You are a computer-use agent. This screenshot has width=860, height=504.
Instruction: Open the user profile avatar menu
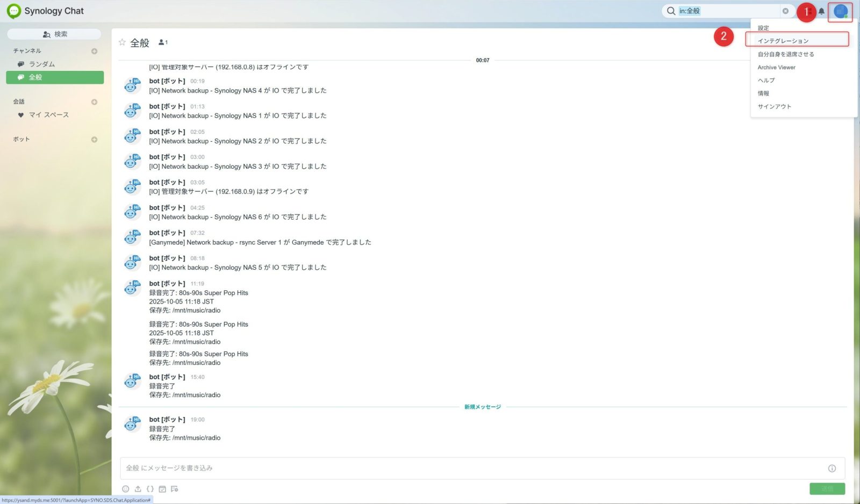click(x=840, y=11)
